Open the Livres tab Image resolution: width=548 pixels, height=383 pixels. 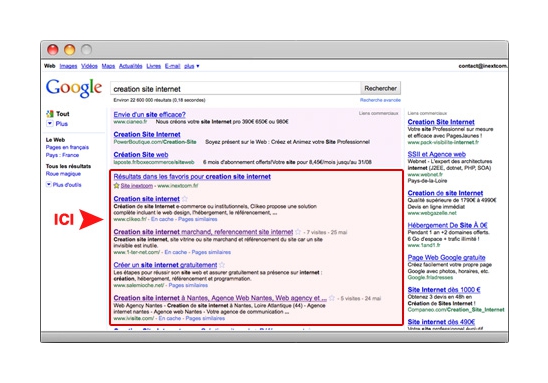tap(153, 66)
